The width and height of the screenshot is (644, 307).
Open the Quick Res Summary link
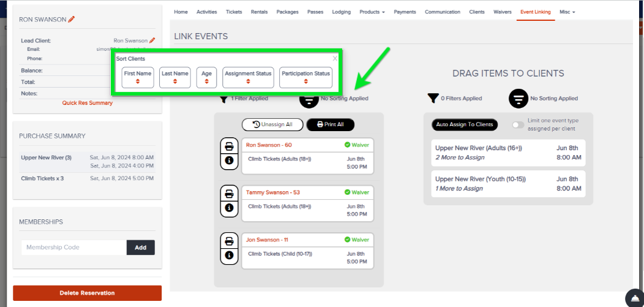87,103
